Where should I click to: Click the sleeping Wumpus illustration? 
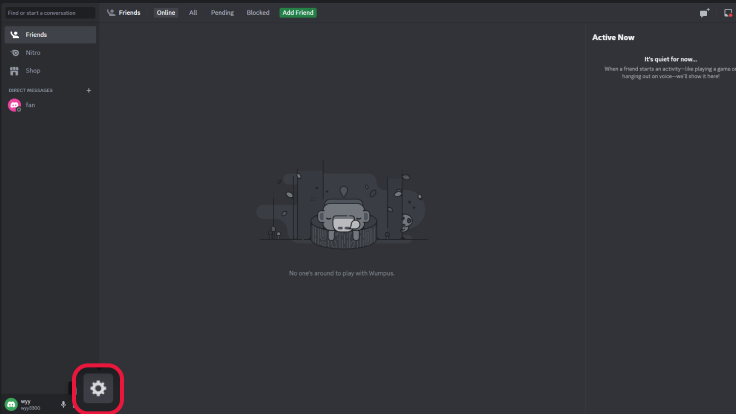tap(343, 206)
